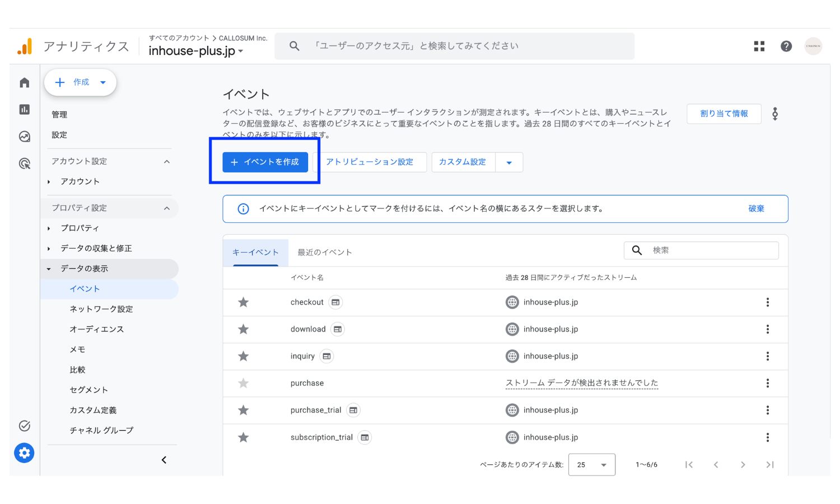
Task: Click the イベントを作成 button
Action: (x=265, y=162)
